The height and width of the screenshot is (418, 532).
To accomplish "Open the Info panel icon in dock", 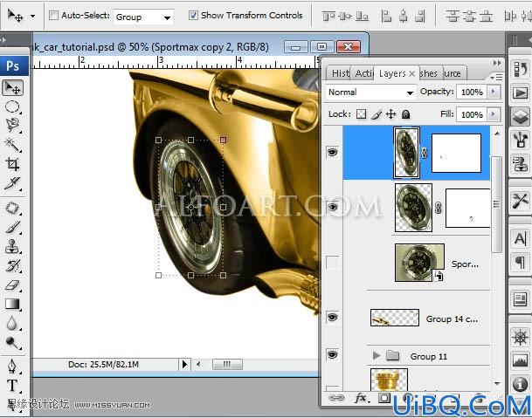I will (520, 383).
